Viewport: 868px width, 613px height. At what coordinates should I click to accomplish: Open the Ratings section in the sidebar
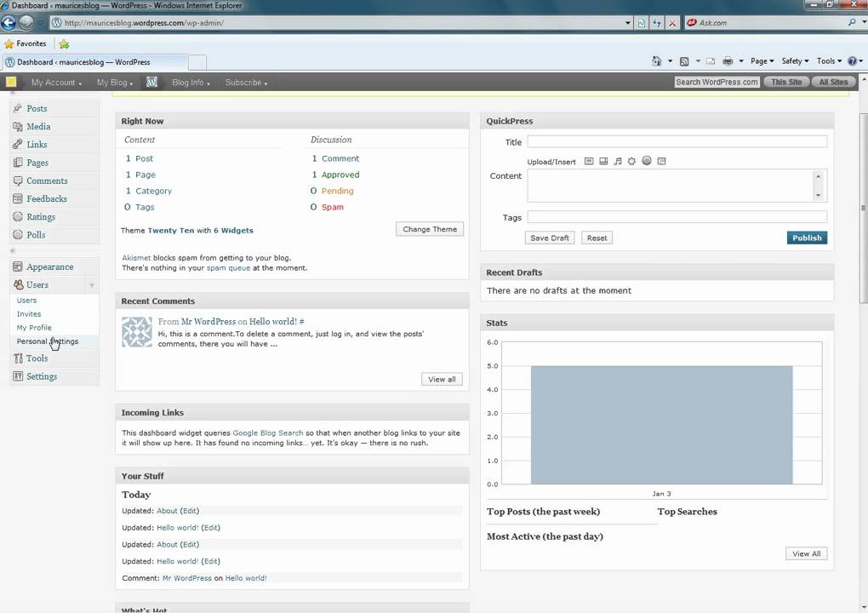pyautogui.click(x=40, y=217)
